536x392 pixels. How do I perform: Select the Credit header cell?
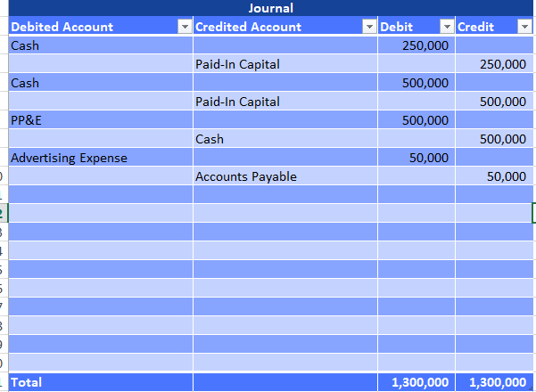[x=494, y=27]
